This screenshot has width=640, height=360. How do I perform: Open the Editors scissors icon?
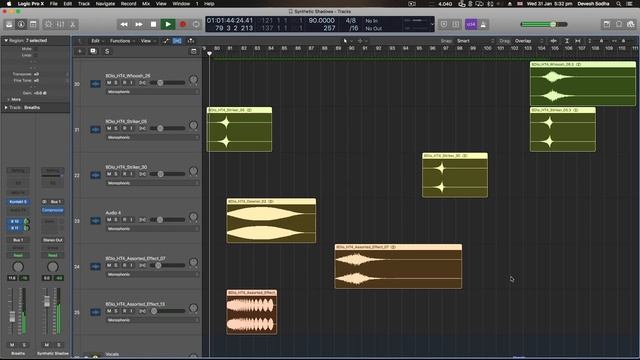point(73,24)
